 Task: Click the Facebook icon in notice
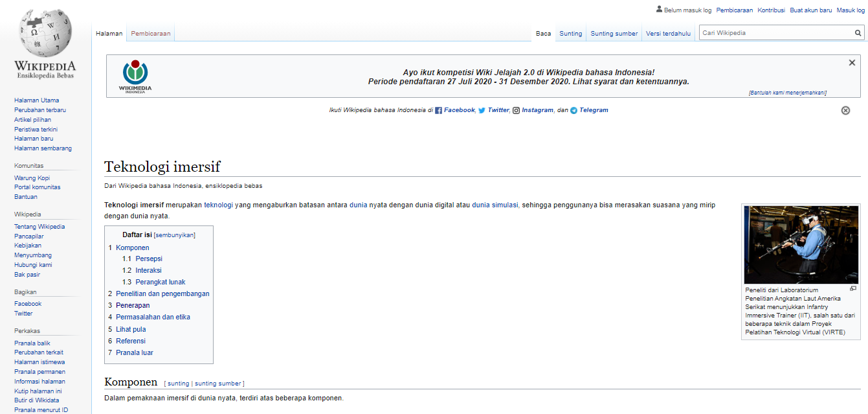coord(438,111)
